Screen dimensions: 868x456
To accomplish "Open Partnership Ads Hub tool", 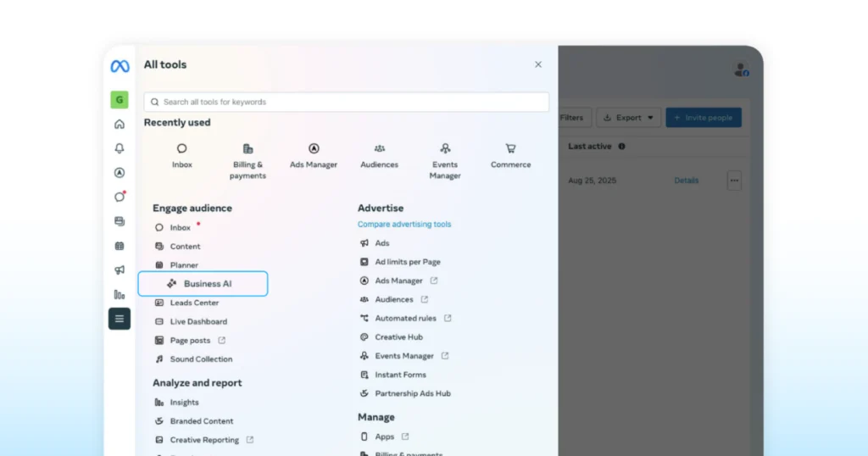I will (413, 393).
